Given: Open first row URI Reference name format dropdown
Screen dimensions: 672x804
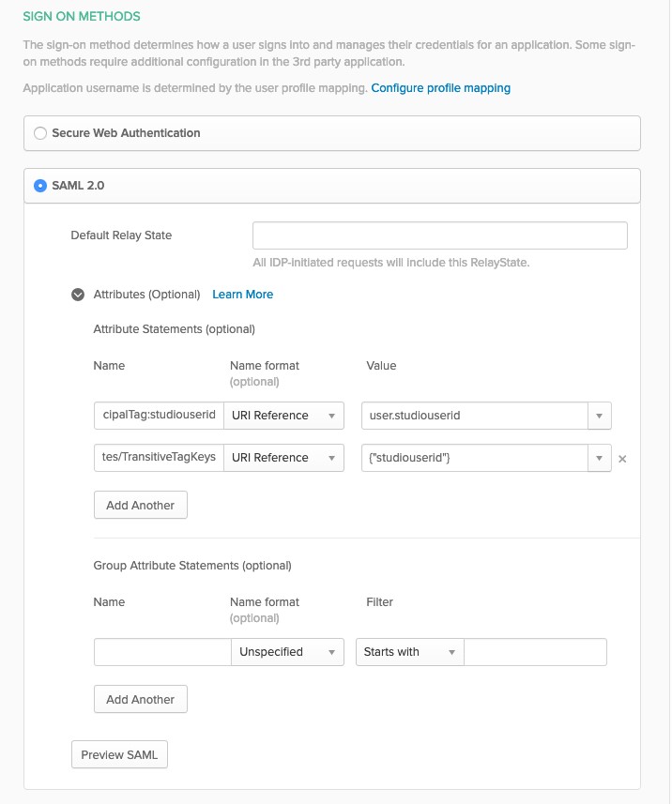Looking at the screenshot, I should (283, 416).
